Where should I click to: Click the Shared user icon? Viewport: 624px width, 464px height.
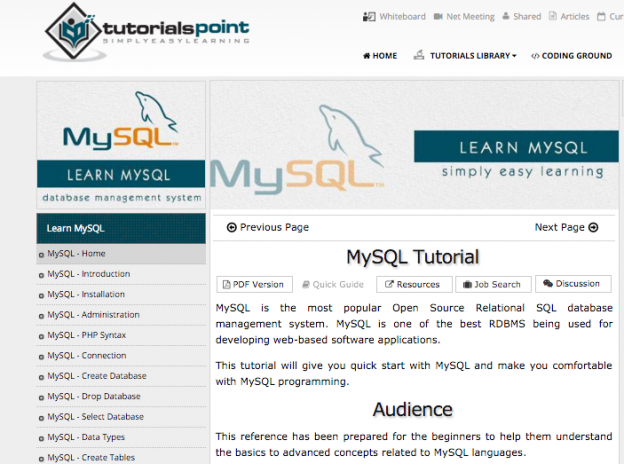point(506,16)
